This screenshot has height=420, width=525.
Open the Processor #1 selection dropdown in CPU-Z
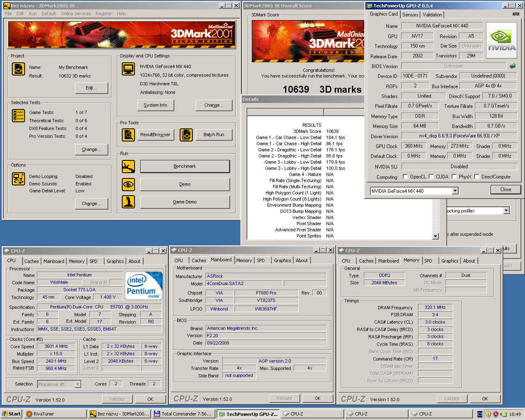78,384
